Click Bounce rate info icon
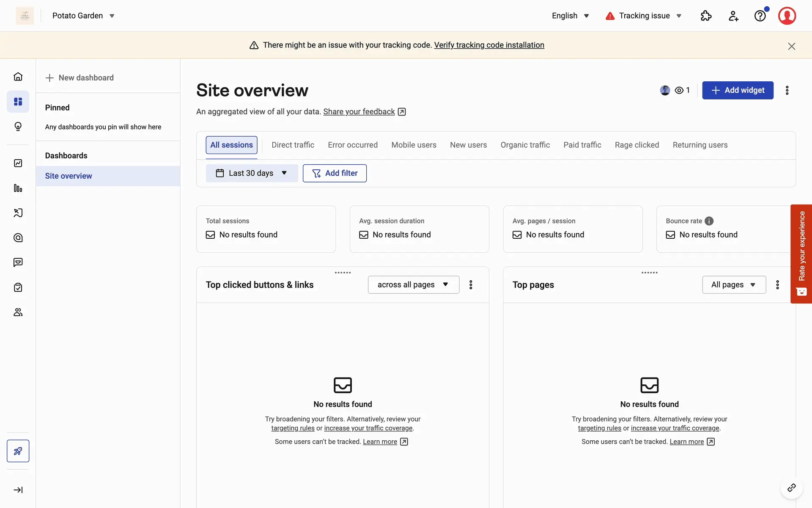 tap(709, 221)
